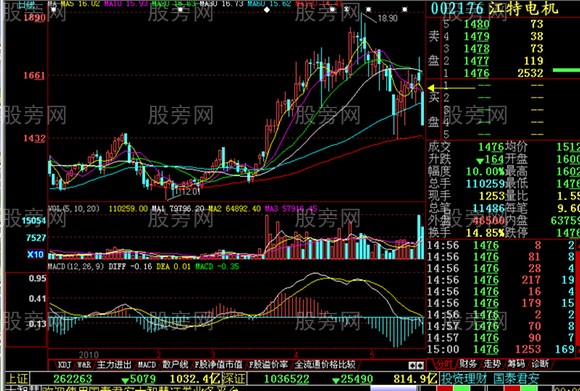This screenshot has height=391, width=580.
Task: Open the 诊断 panel tab
Action: 540,364
